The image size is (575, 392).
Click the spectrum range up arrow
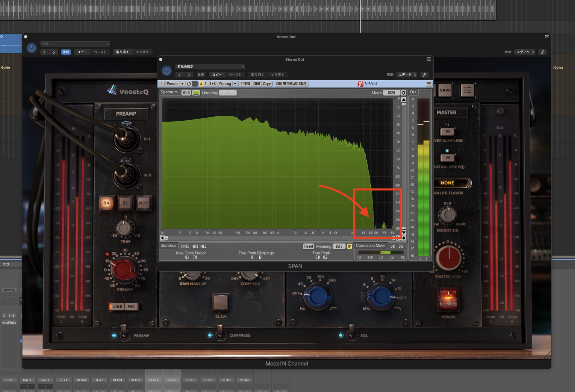pos(404,100)
